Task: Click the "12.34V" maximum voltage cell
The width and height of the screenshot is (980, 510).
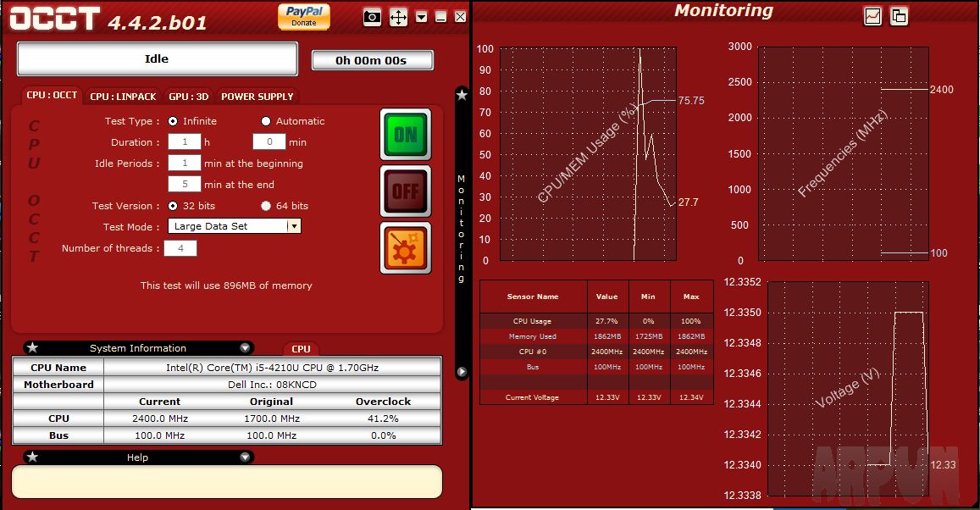Action: (691, 397)
